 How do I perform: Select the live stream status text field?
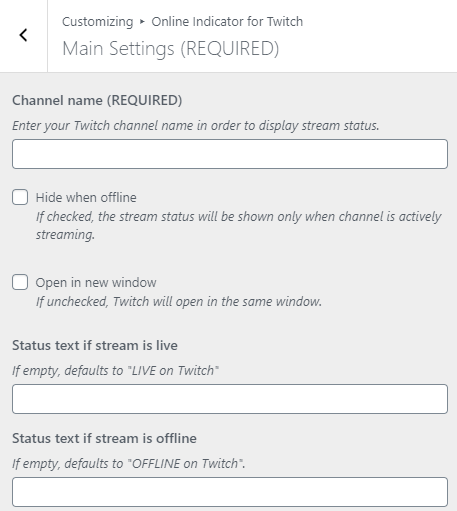coord(230,399)
